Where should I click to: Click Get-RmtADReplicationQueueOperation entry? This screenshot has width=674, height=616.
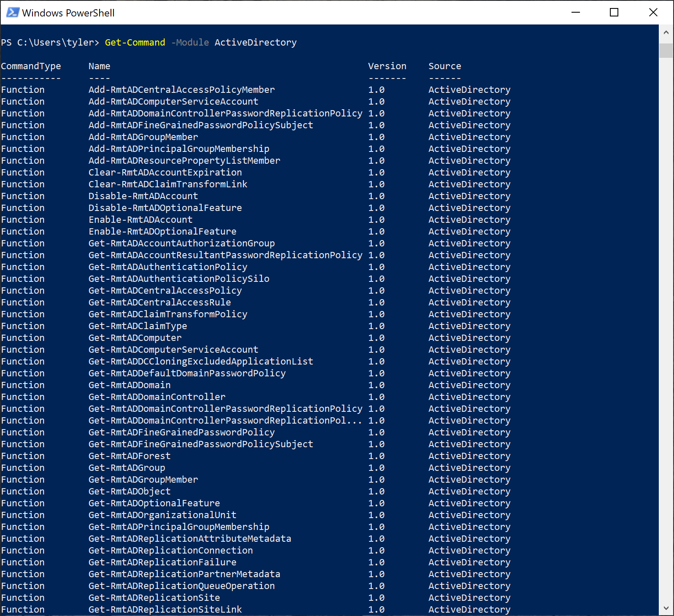pyautogui.click(x=182, y=586)
